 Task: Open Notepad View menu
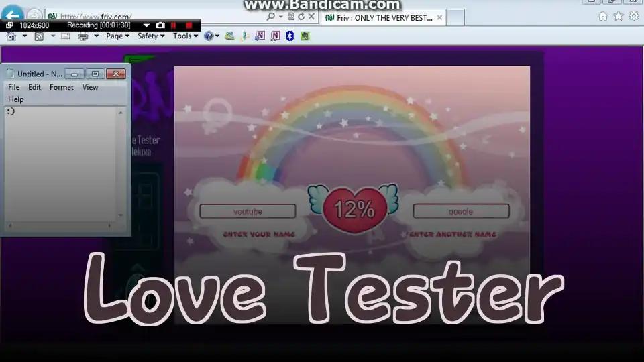coord(90,87)
